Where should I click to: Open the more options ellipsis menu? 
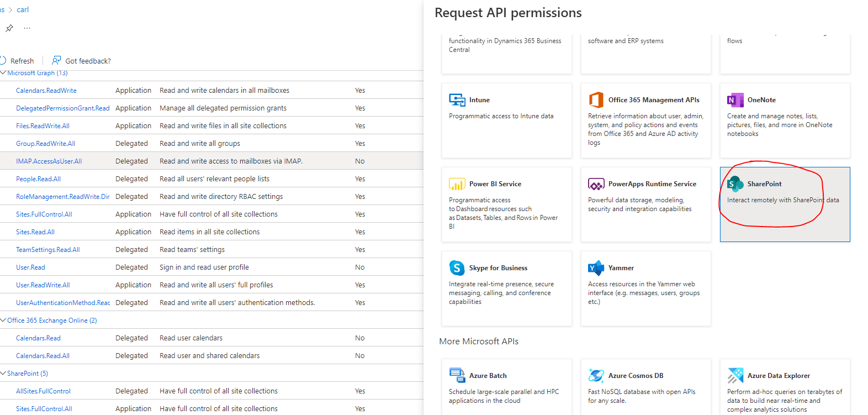(x=27, y=28)
